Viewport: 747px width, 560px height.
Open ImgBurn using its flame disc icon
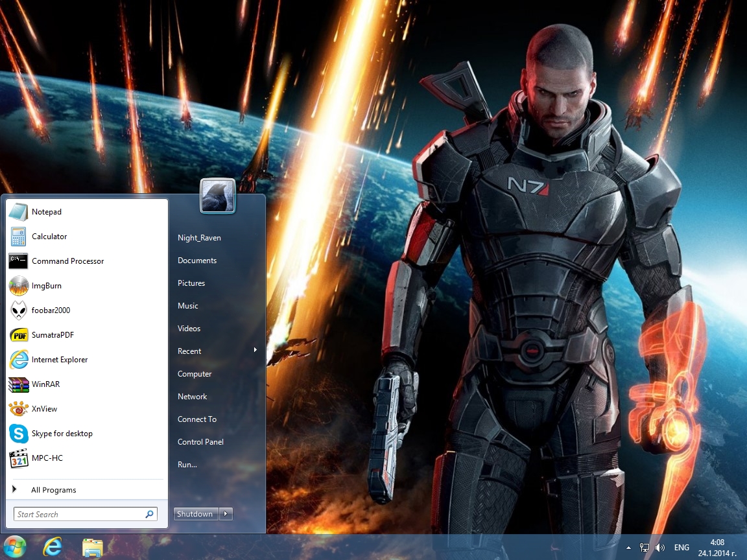tap(19, 286)
